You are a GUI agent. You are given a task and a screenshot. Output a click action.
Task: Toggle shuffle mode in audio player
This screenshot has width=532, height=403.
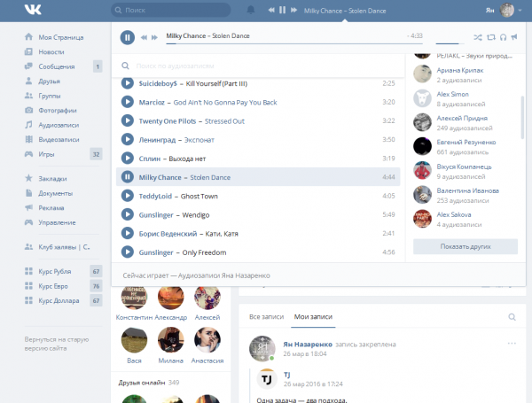tap(478, 37)
